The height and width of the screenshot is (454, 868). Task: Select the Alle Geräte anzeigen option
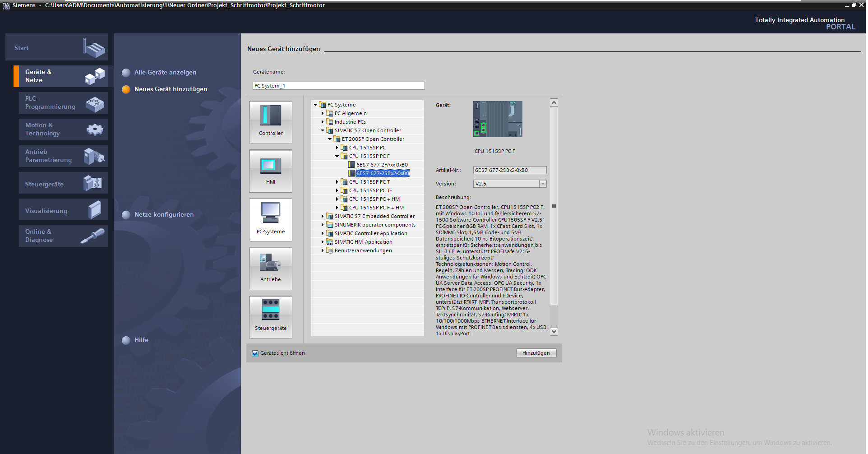point(165,73)
